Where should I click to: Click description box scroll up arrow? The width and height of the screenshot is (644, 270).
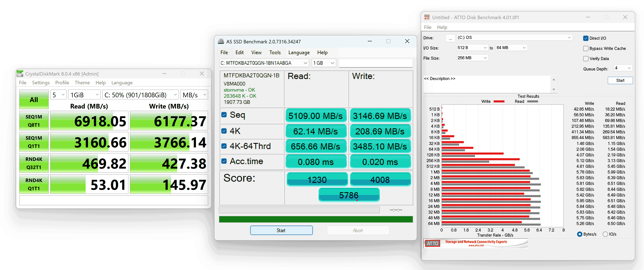tap(553, 80)
